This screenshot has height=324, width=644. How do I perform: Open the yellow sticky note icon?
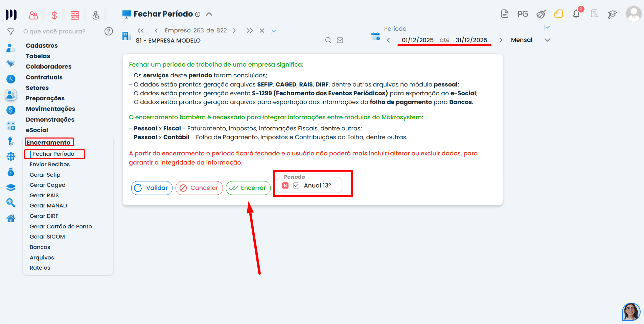click(x=559, y=14)
